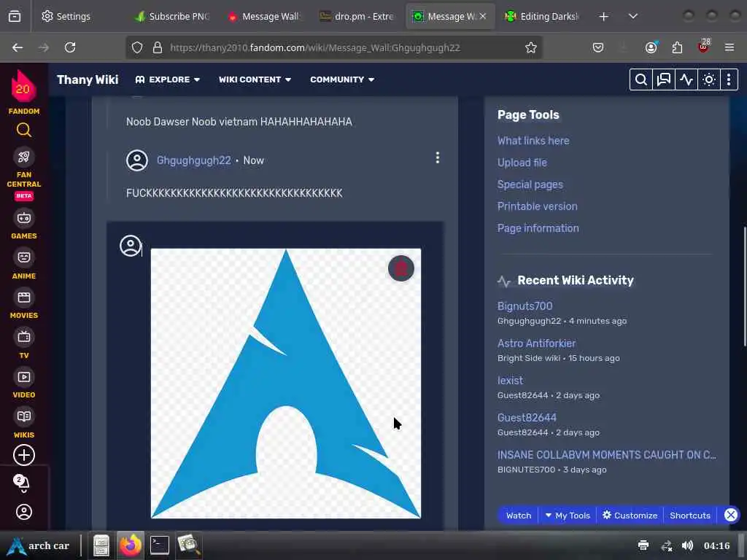Save the page to Pocket
This screenshot has height=560, width=747.
click(x=598, y=47)
